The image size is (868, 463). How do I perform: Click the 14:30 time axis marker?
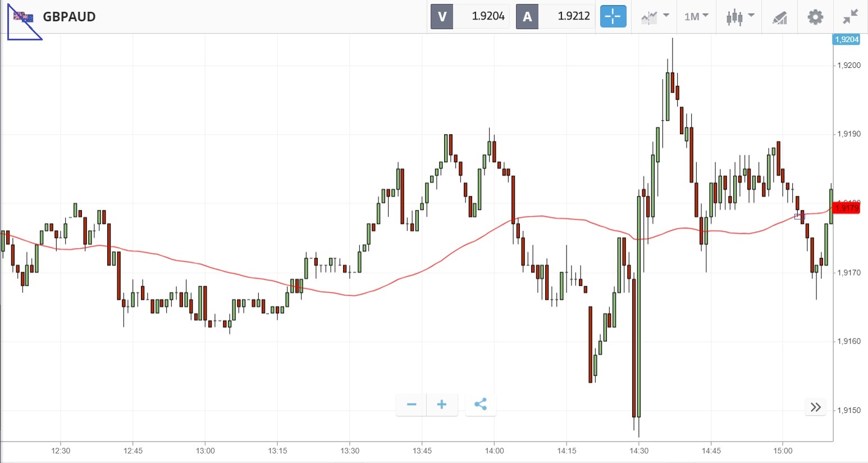coord(639,451)
